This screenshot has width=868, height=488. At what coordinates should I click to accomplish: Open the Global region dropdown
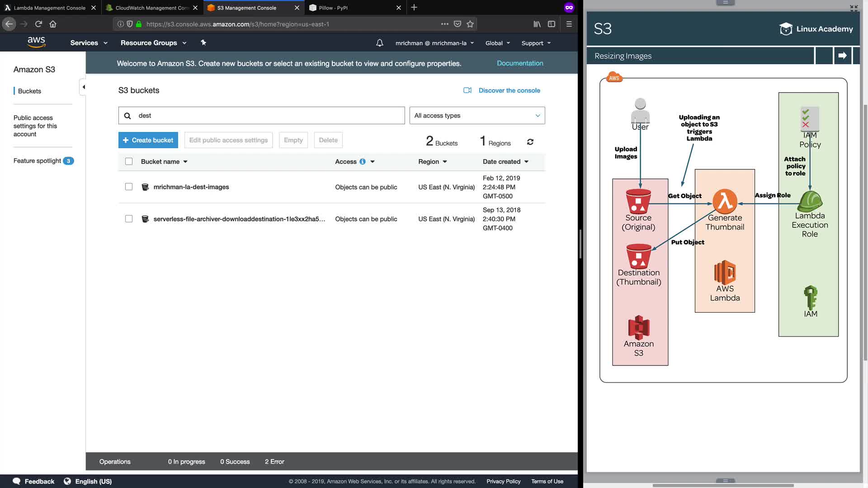coord(497,43)
